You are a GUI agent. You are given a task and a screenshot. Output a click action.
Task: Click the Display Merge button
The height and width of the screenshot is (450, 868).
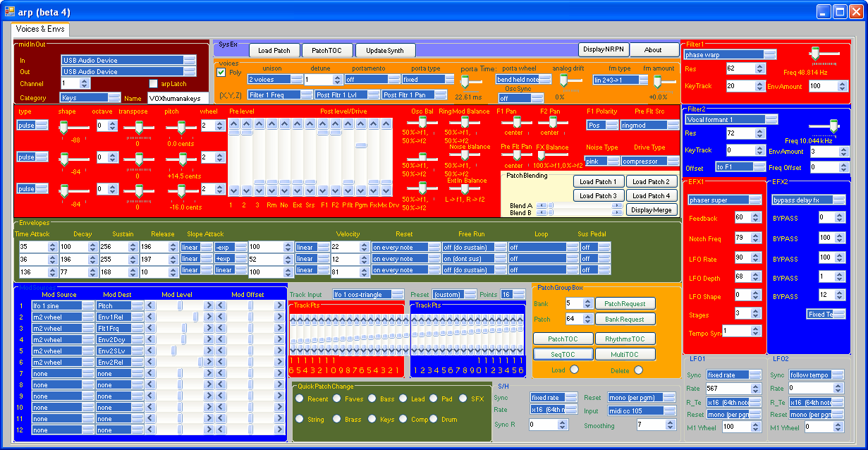coord(652,209)
